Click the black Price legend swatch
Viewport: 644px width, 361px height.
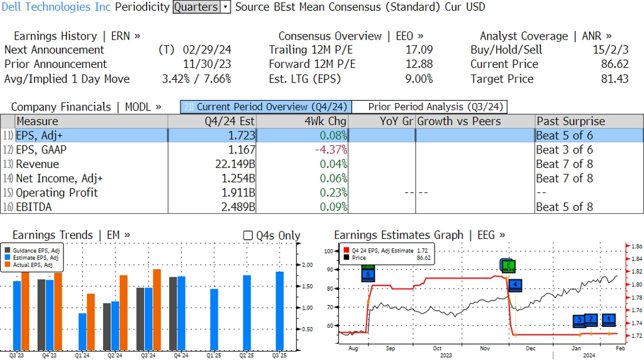tap(347, 257)
